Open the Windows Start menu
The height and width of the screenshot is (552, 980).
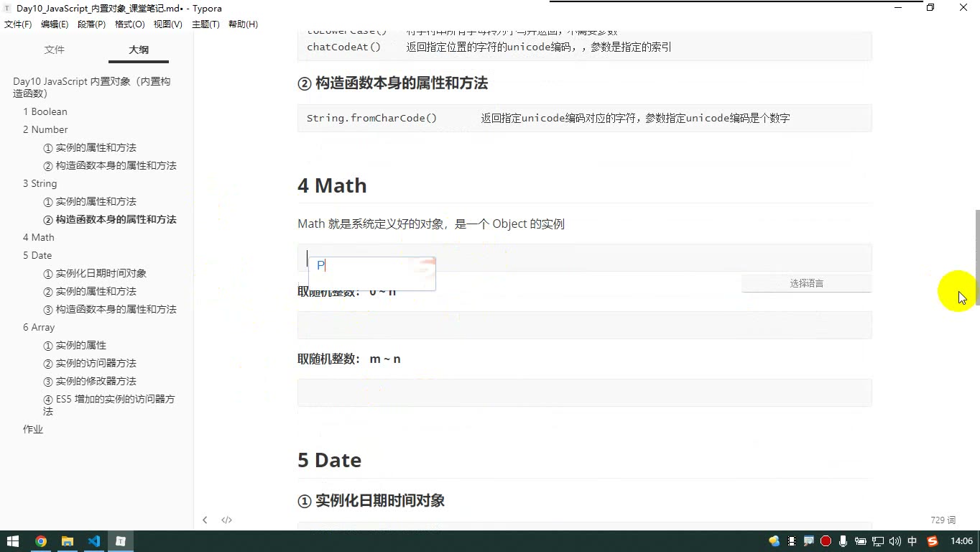(x=13, y=541)
